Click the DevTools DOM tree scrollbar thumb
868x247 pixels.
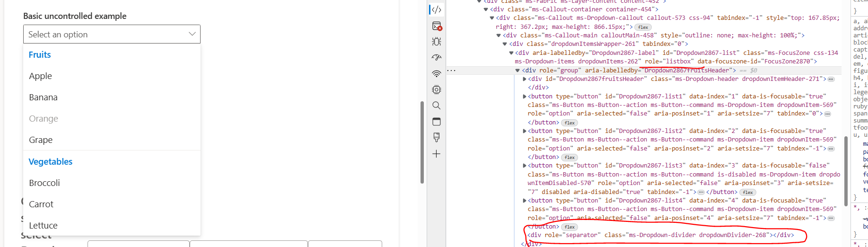pyautogui.click(x=846, y=171)
